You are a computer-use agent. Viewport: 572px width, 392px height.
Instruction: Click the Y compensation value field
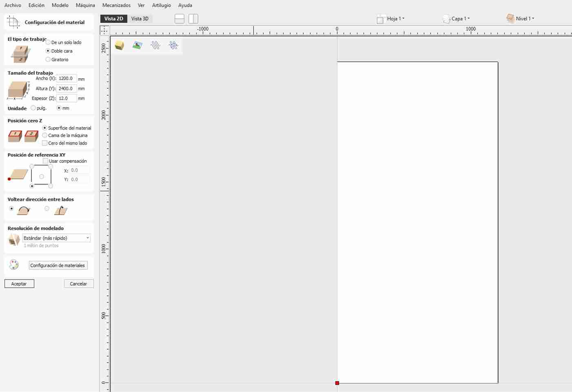point(79,179)
